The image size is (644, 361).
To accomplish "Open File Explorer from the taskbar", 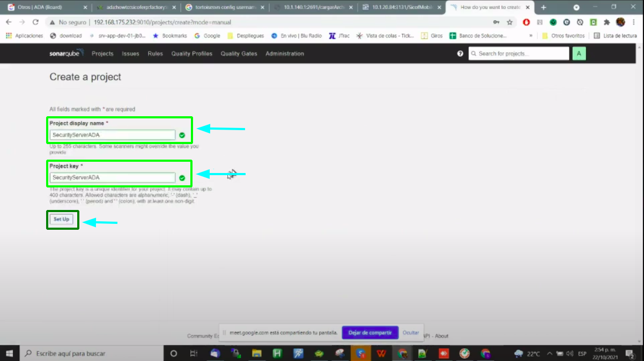I will pyautogui.click(x=257, y=354).
